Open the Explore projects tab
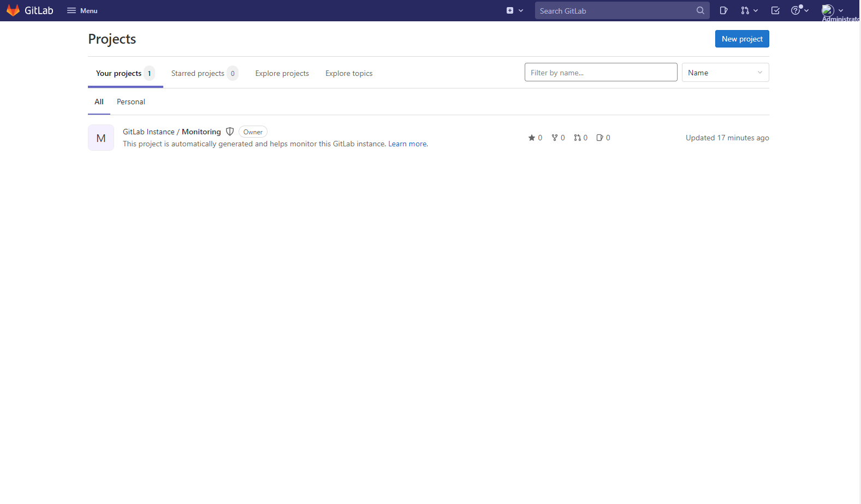Viewport: 861px width, 504px height. (x=282, y=73)
